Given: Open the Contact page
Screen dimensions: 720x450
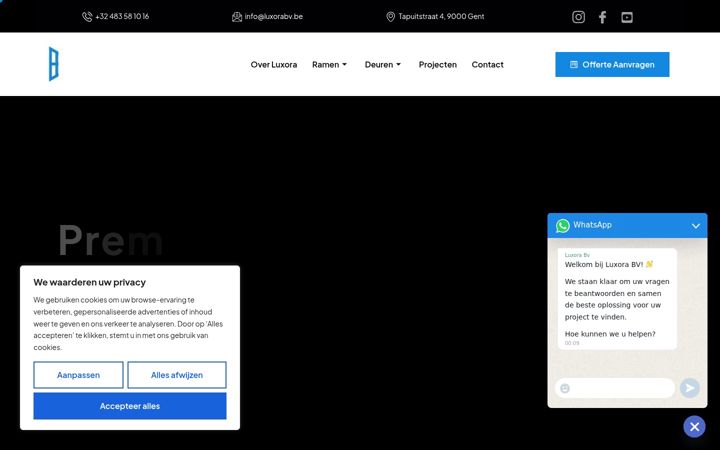Looking at the screenshot, I should click(x=487, y=65).
